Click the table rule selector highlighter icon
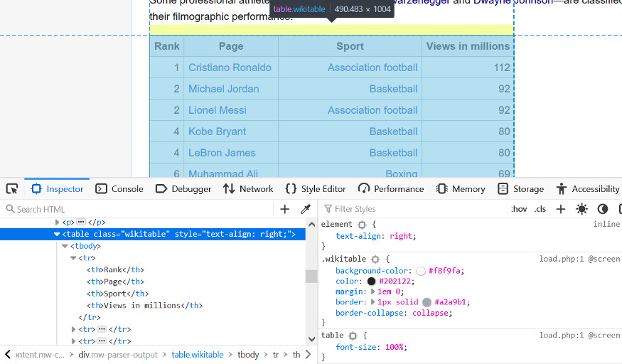Image resolution: width=622 pixels, height=364 pixels. point(353,336)
